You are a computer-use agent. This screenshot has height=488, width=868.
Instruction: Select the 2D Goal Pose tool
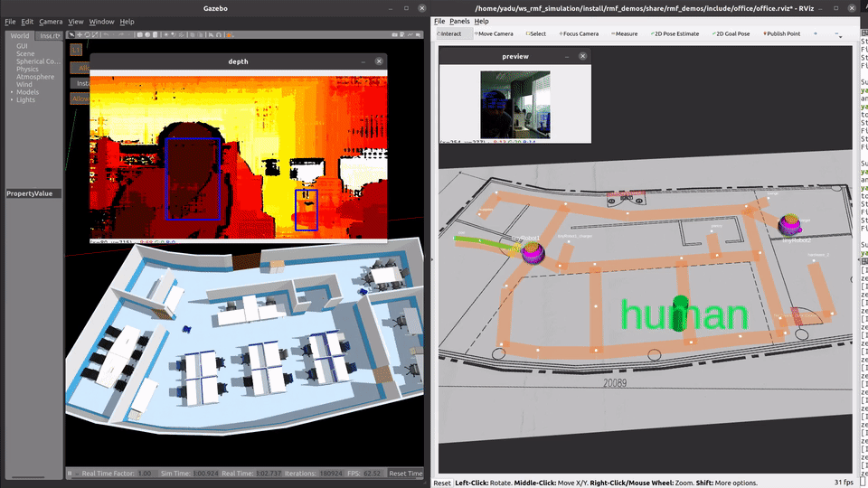(x=731, y=33)
